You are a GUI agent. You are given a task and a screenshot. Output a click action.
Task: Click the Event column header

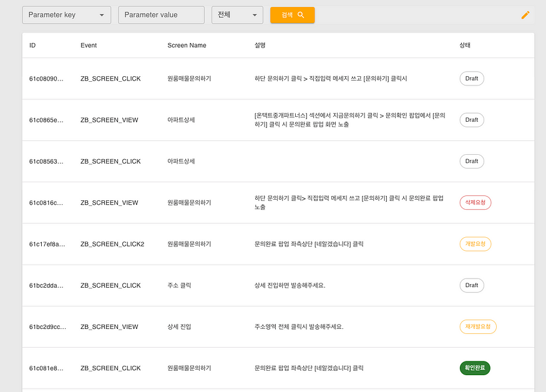coord(89,46)
